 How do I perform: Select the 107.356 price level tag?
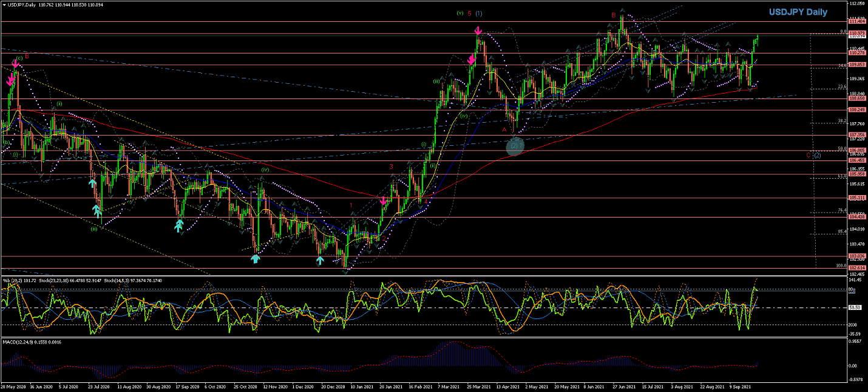coord(856,135)
